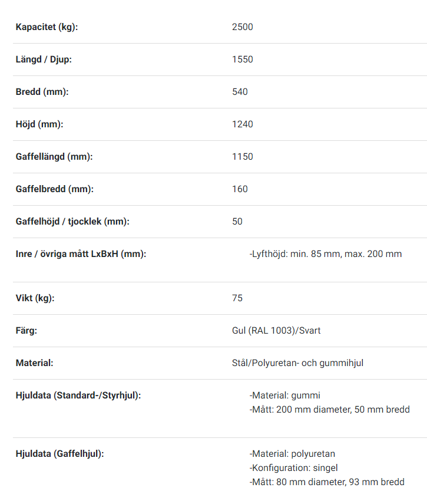427x504 pixels.
Task: Click the Stål/Polyuretan material text
Action: click(x=297, y=363)
